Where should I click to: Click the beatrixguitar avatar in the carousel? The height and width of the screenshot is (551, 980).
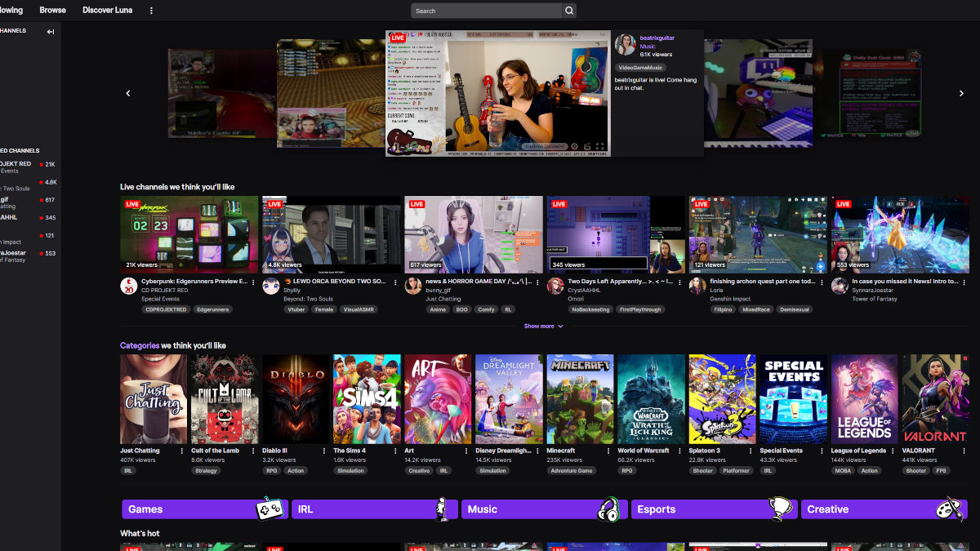[626, 45]
